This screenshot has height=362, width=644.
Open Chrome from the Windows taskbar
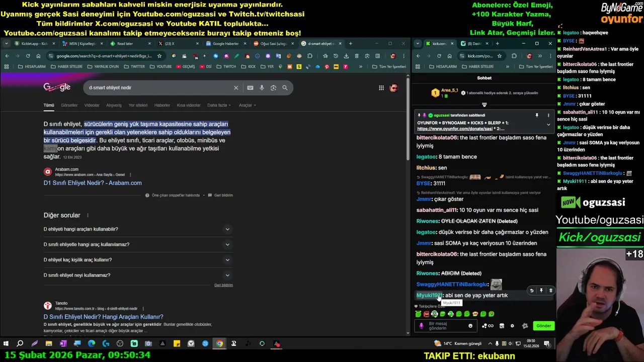coord(219,344)
